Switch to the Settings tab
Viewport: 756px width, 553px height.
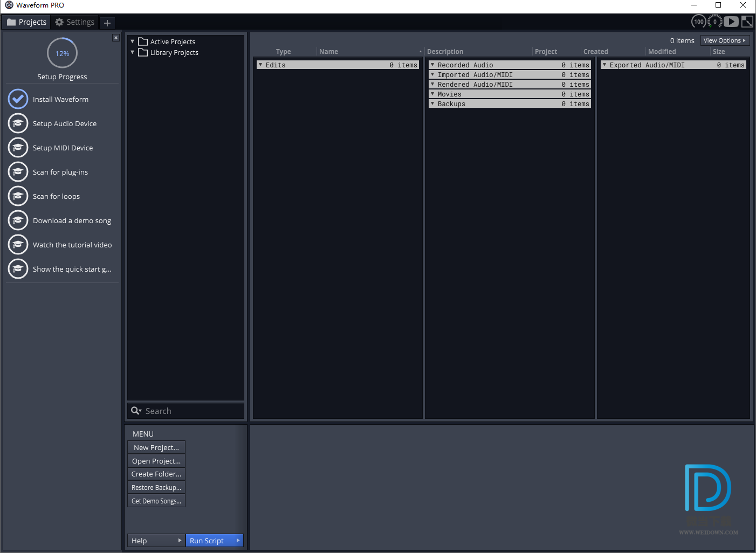pyautogui.click(x=75, y=22)
